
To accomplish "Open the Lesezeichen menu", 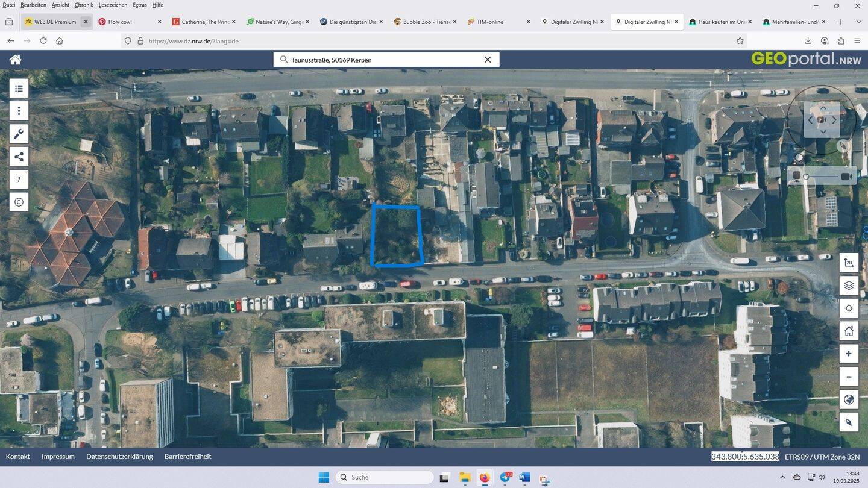I will 113,4.
